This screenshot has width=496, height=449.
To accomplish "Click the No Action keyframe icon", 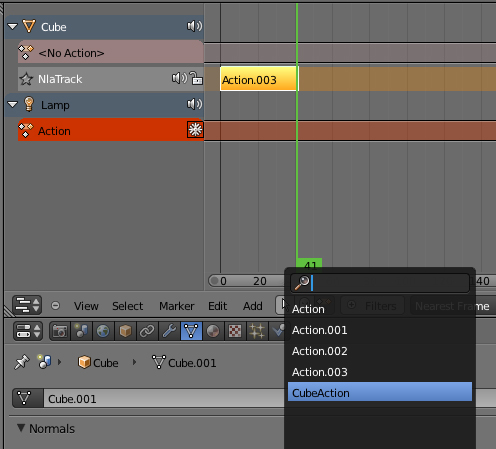I will click(26, 52).
